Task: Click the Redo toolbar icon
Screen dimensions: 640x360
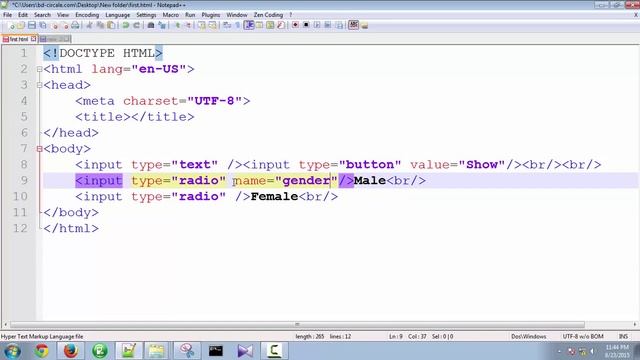Action: coord(136,25)
